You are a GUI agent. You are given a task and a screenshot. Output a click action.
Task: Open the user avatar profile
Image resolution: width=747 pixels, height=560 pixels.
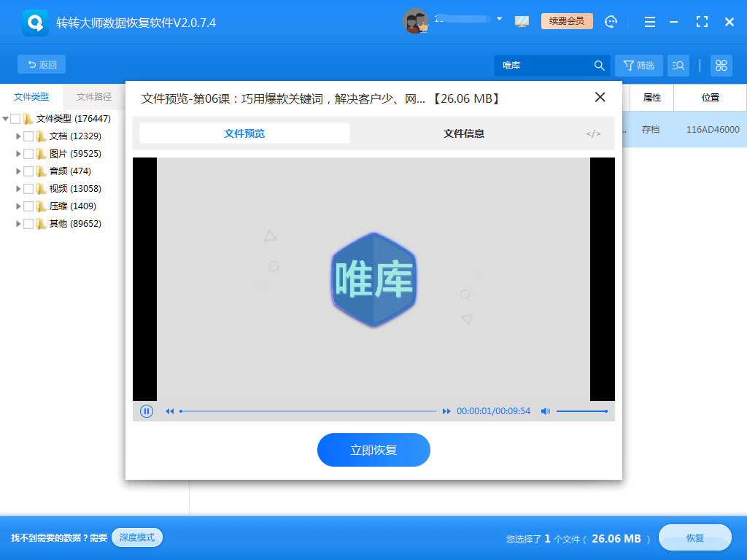click(x=415, y=21)
